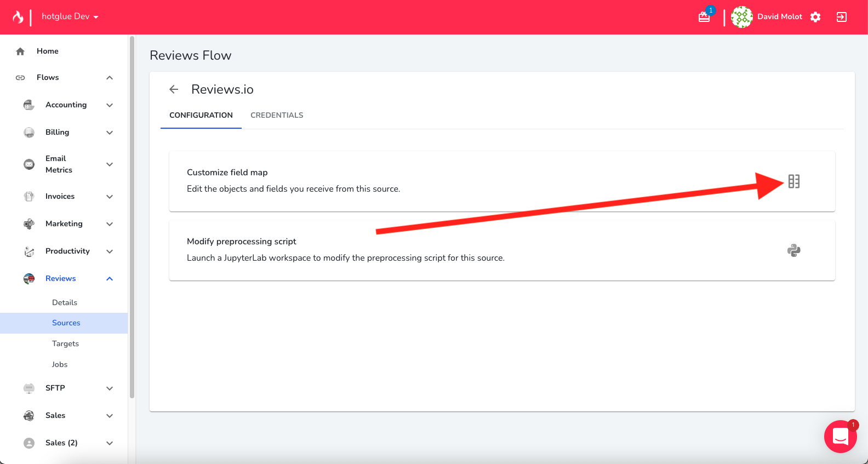Click the Reviews flow label

click(x=60, y=278)
